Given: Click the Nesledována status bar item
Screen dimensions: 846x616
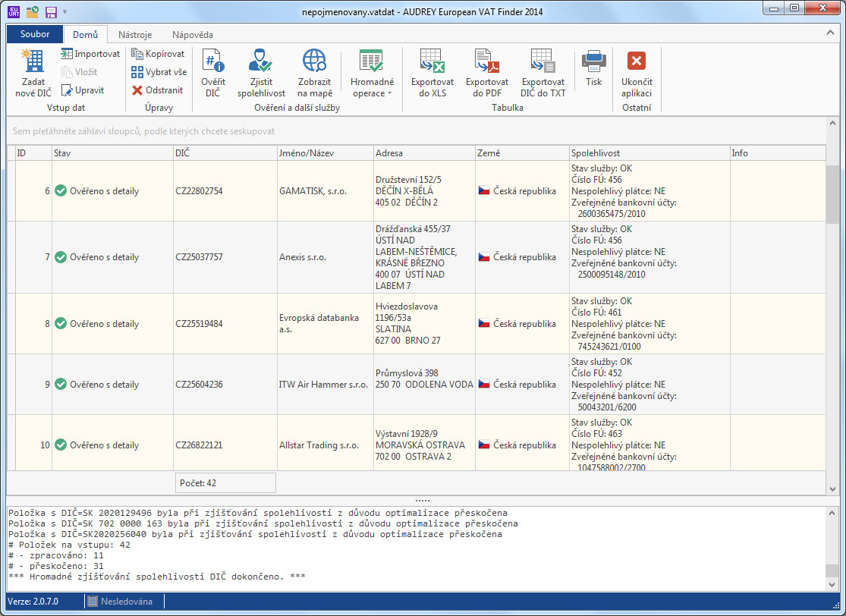Looking at the screenshot, I should tap(121, 601).
